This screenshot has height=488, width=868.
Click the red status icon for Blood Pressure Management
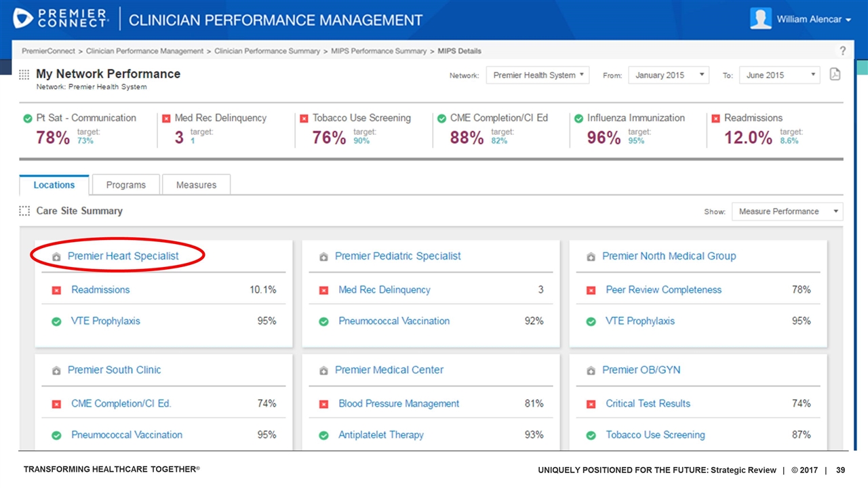tap(323, 404)
